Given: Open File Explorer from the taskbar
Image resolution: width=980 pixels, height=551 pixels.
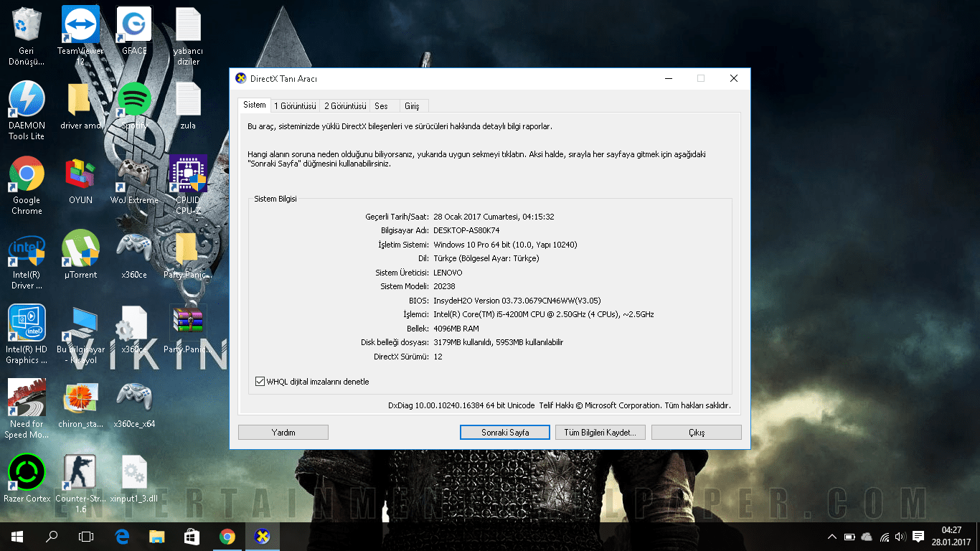Looking at the screenshot, I should click(x=157, y=537).
